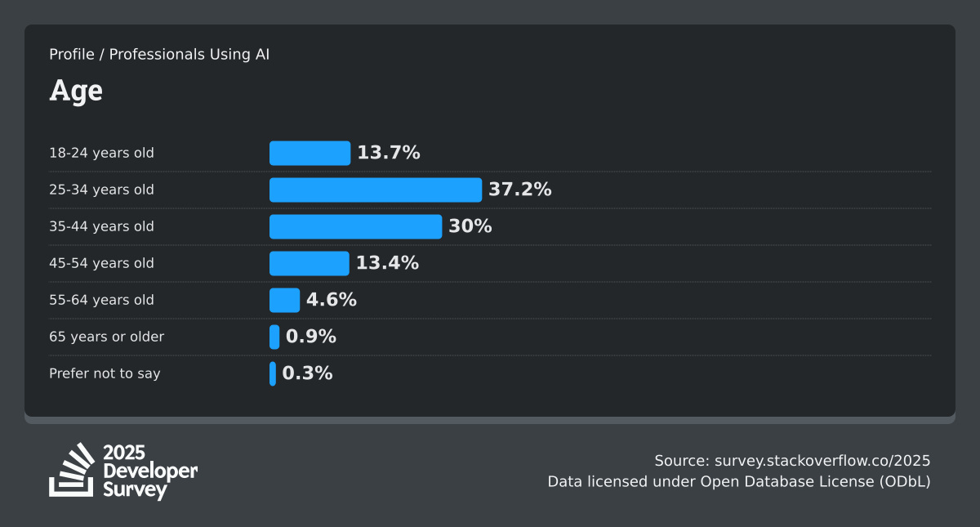
Task: Click the Open Database License (ODbL) line
Action: click(x=739, y=481)
